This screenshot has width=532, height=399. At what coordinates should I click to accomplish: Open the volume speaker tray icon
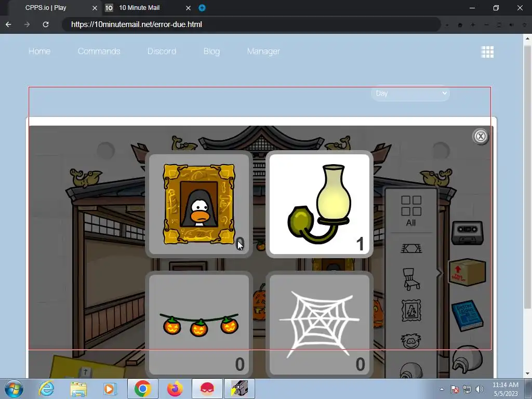click(x=480, y=389)
